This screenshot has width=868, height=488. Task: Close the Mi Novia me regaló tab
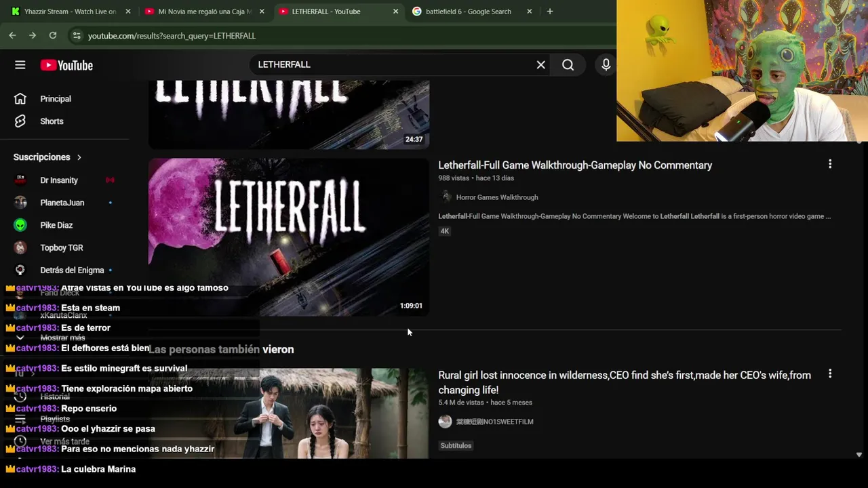pyautogui.click(x=262, y=12)
